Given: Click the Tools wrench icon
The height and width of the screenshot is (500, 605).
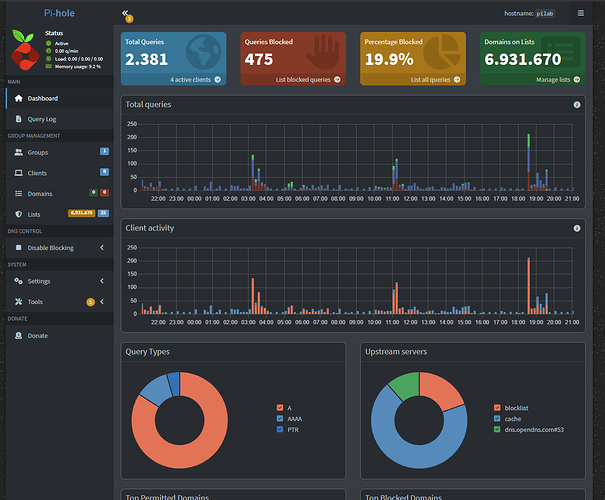Looking at the screenshot, I should pos(19,302).
